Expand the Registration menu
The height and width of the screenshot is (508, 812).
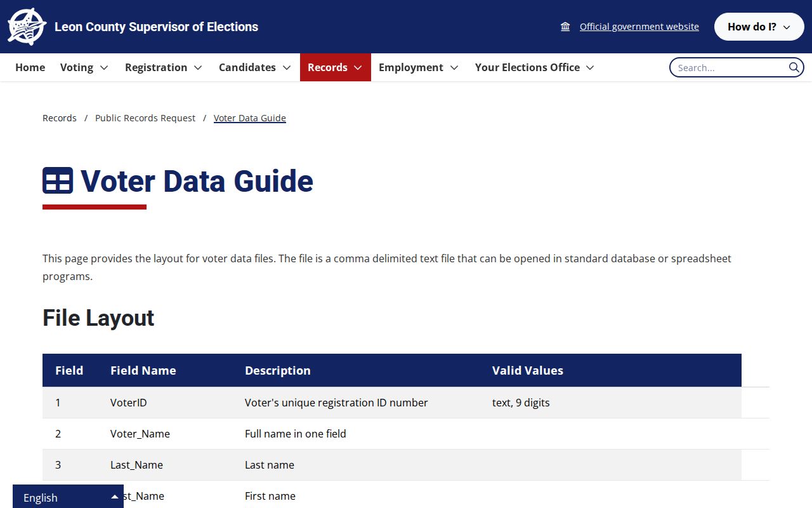pyautogui.click(x=164, y=67)
